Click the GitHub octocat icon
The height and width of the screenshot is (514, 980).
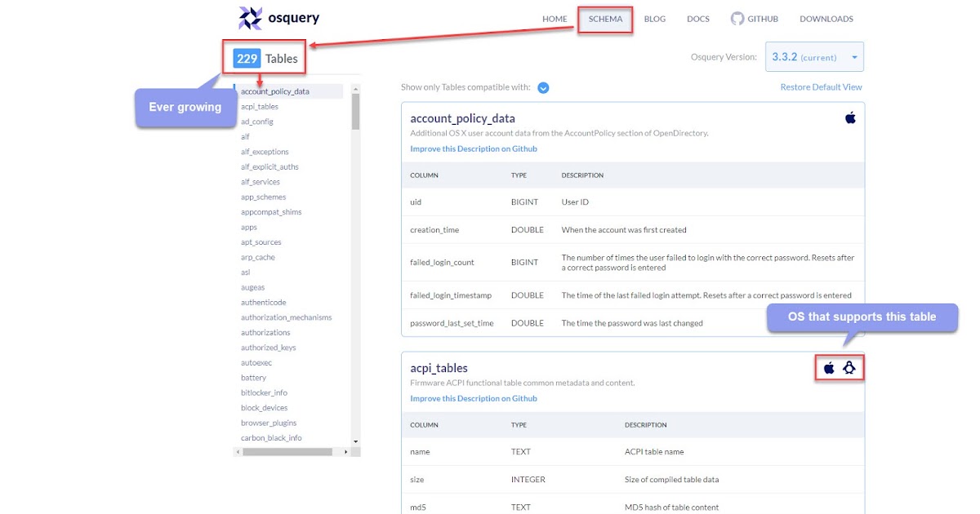coord(737,19)
